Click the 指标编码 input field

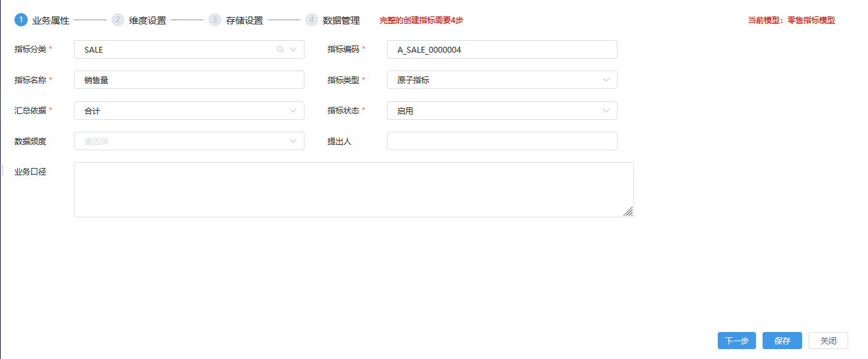(x=502, y=49)
